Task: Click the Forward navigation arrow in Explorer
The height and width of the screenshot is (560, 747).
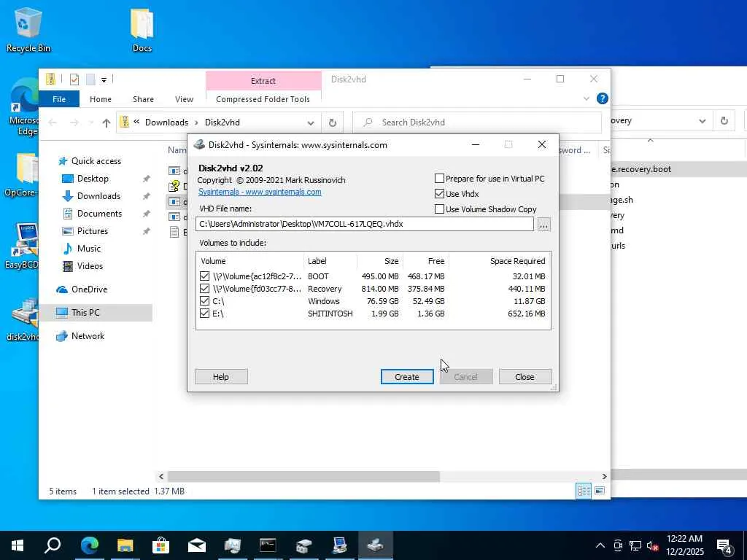Action: coord(74,122)
